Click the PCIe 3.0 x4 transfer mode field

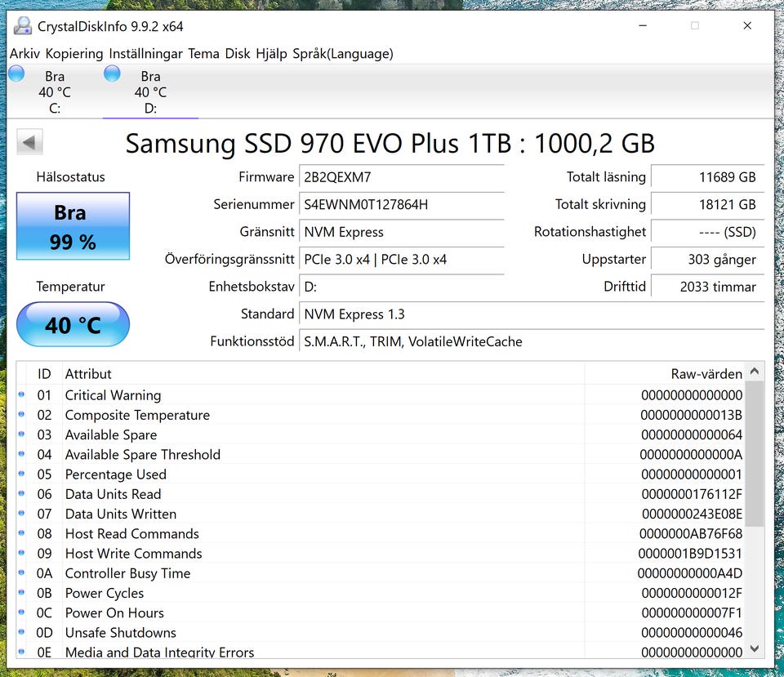tap(402, 260)
